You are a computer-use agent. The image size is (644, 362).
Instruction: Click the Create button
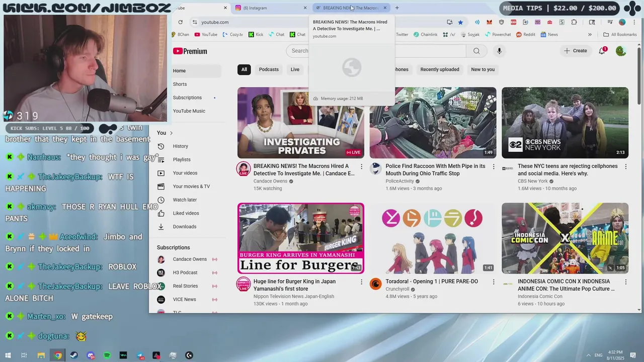coord(575,51)
